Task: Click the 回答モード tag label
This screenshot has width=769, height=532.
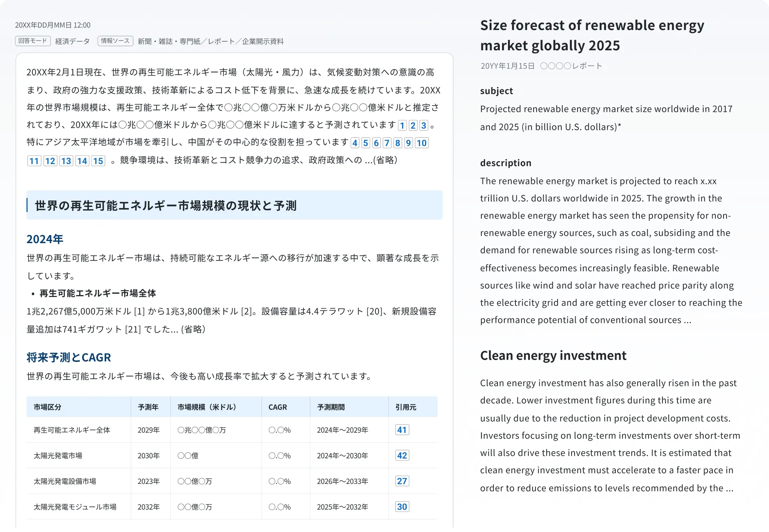Action: 33,41
